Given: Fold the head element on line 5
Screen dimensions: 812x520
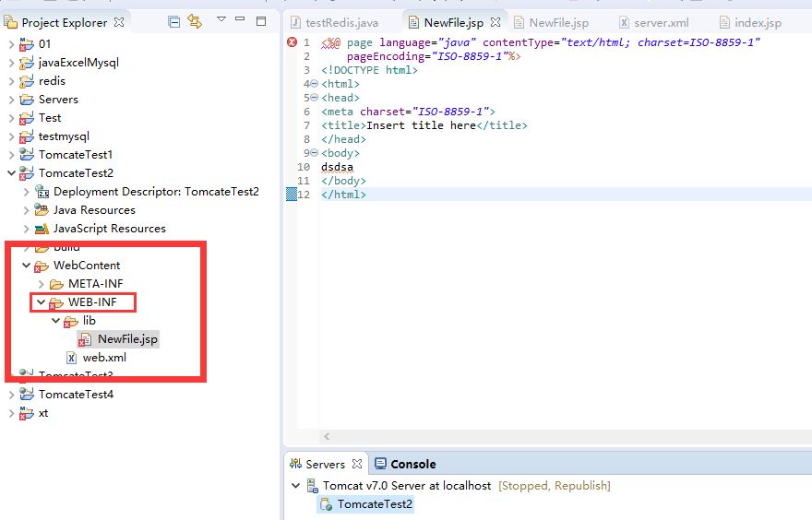Looking at the screenshot, I should click(314, 98).
